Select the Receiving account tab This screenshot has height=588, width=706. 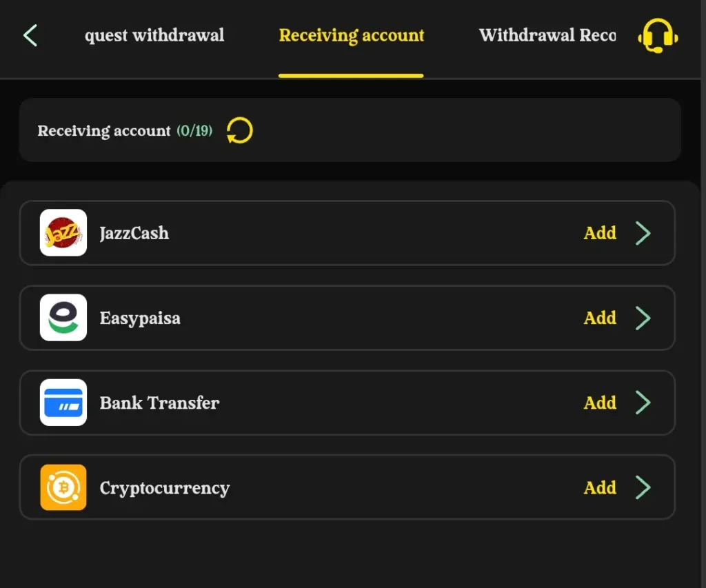click(351, 36)
